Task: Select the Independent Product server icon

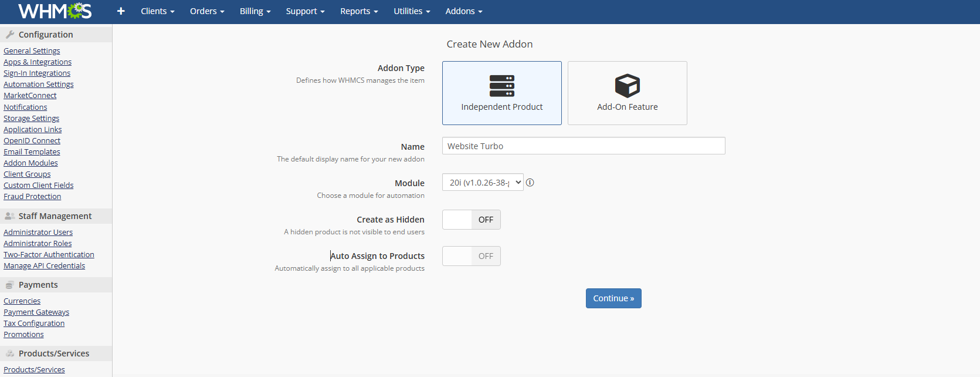Action: point(501,86)
